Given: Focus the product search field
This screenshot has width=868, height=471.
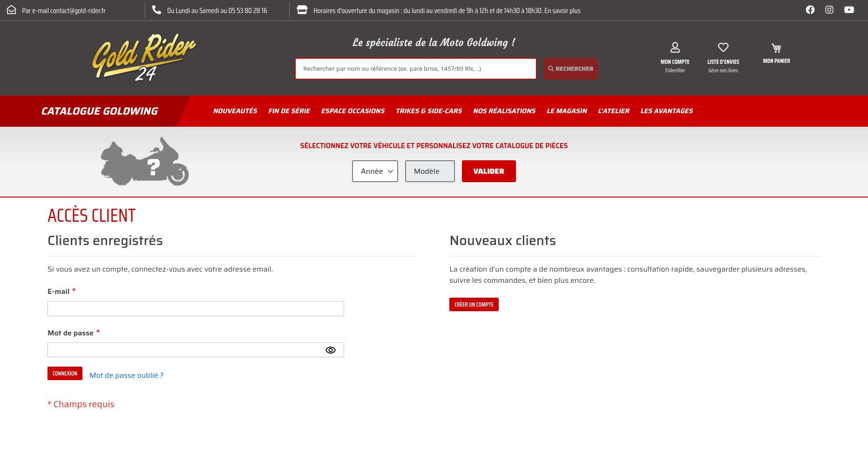Looking at the screenshot, I should coord(416,68).
